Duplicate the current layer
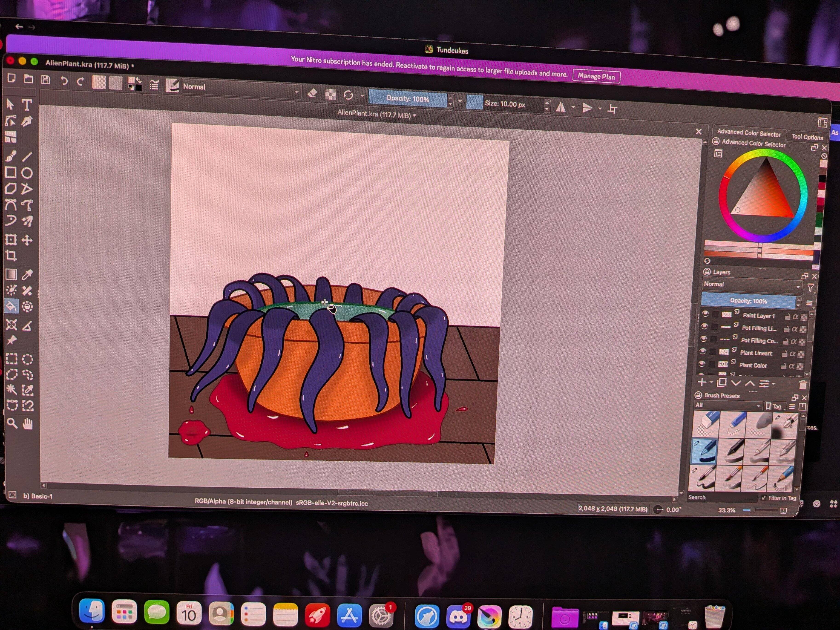Screen dimensions: 840x630 point(722,383)
